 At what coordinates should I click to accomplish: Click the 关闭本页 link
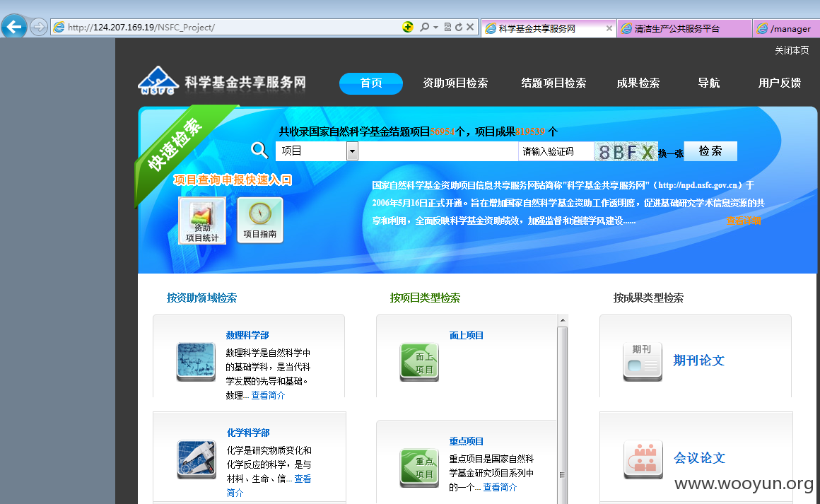(x=792, y=50)
